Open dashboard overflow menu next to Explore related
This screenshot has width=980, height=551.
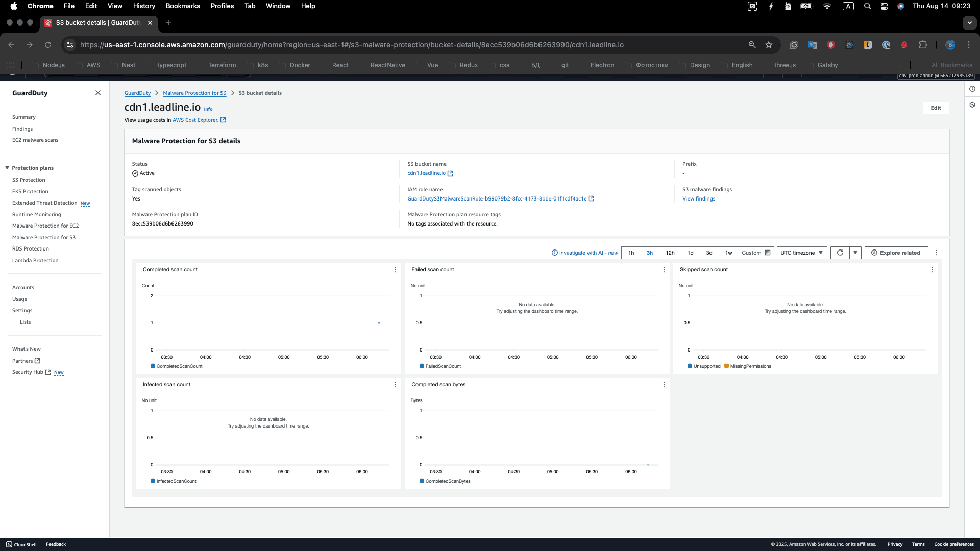(x=936, y=253)
